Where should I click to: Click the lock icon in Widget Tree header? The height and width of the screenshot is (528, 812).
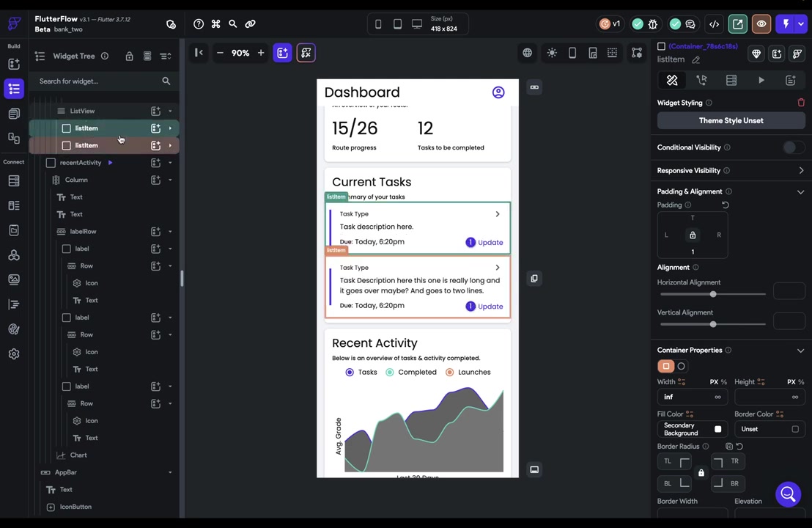coord(130,56)
